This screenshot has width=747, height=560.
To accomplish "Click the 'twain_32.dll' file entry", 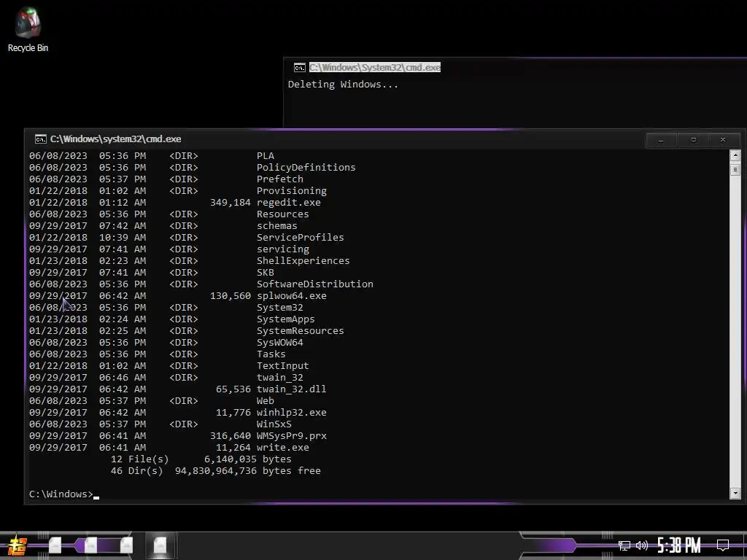I will click(292, 389).
